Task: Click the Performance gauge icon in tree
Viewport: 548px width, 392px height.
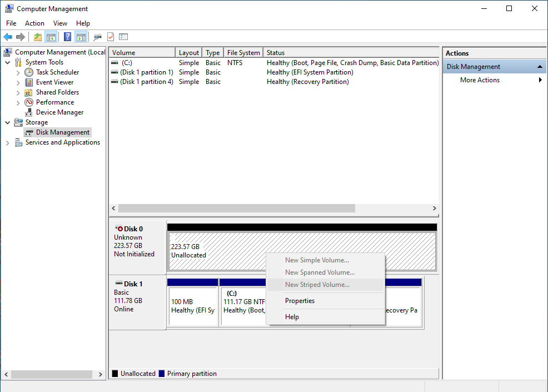Action: coord(29,102)
